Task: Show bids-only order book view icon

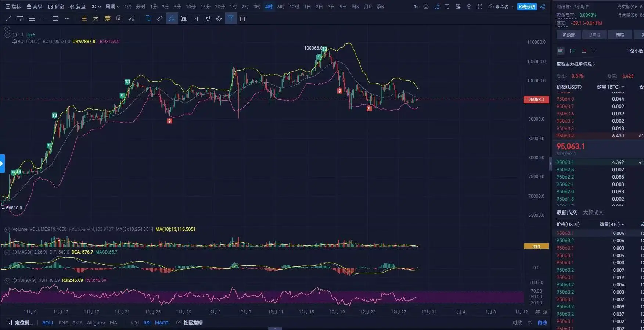Action: click(x=572, y=51)
